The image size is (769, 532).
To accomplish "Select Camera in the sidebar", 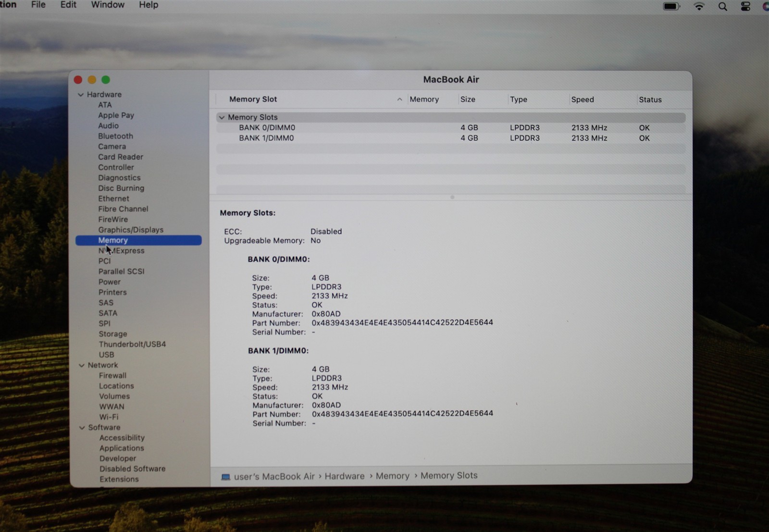I will click(112, 147).
